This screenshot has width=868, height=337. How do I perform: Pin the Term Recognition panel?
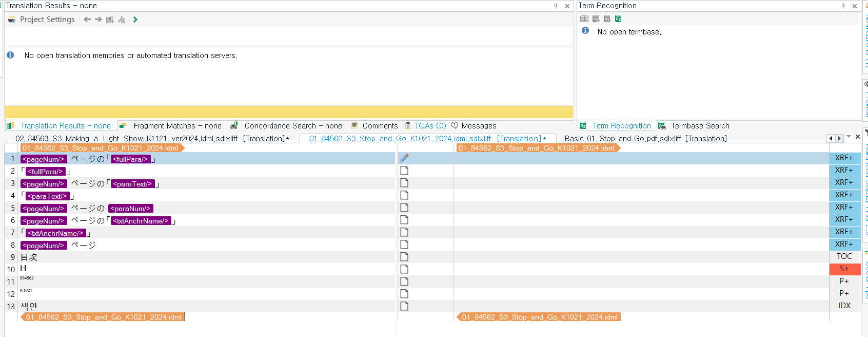(x=843, y=6)
